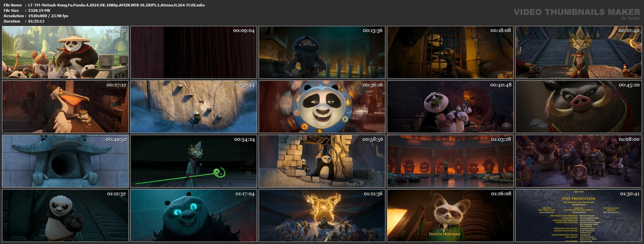Click the file name ending in H.264-FLUX.mkv
The width and height of the screenshot is (644, 244).
[117, 5]
